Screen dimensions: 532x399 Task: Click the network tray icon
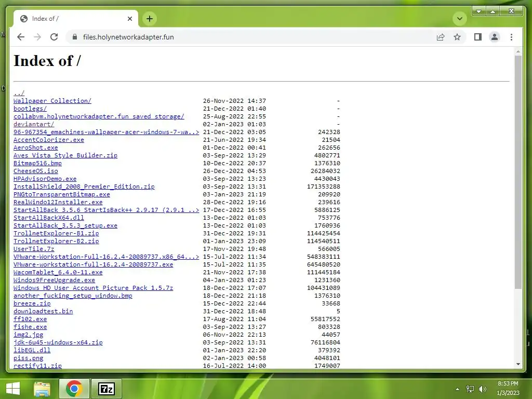pyautogui.click(x=470, y=389)
